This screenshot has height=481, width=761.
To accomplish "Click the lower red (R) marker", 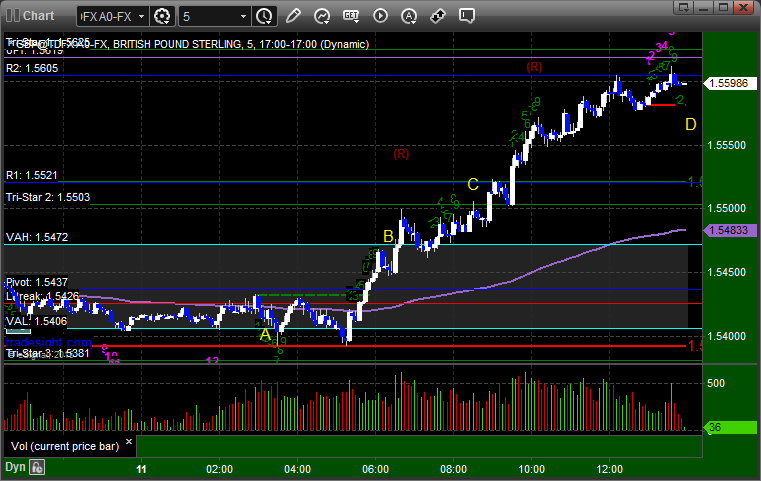I will 401,154.
